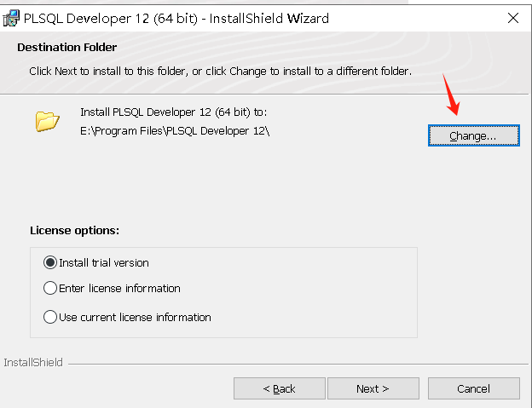The width and height of the screenshot is (532, 408).
Task: Close the InstallShield Wizard window
Action: coord(512,18)
